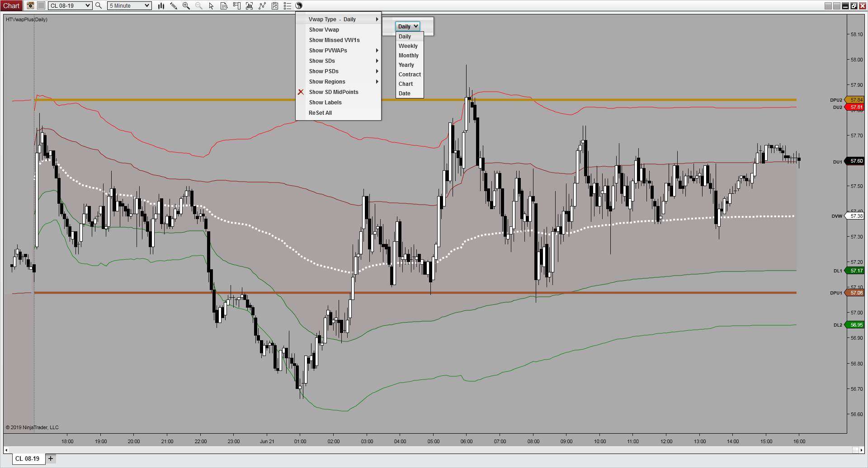Screen dimensions: 868x468
Task: Expand the Show PSDs submenu
Action: [x=338, y=71]
